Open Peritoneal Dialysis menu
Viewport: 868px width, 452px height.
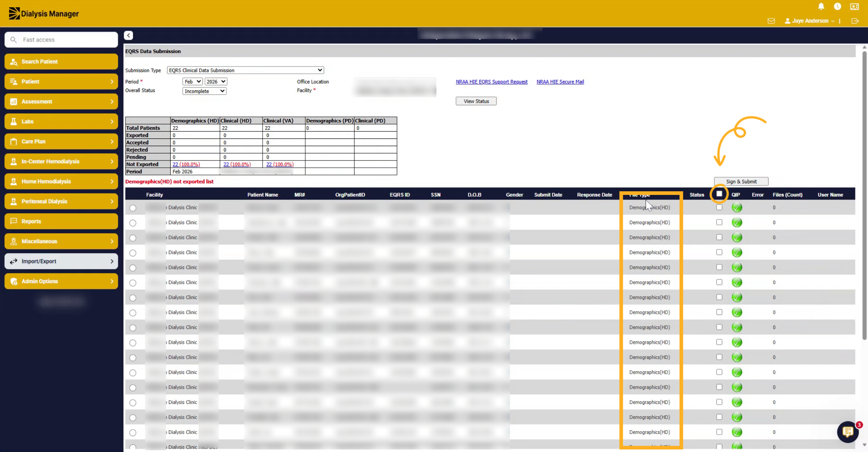pos(61,201)
